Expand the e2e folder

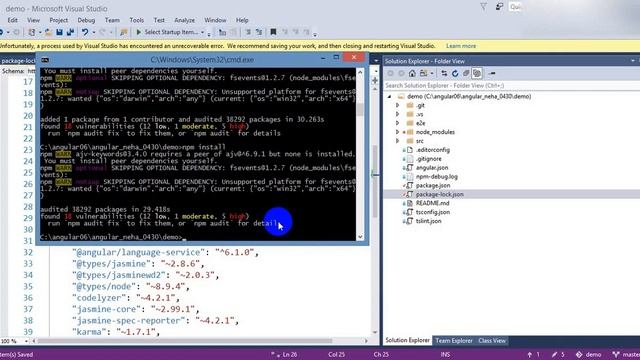pyautogui.click(x=398, y=123)
